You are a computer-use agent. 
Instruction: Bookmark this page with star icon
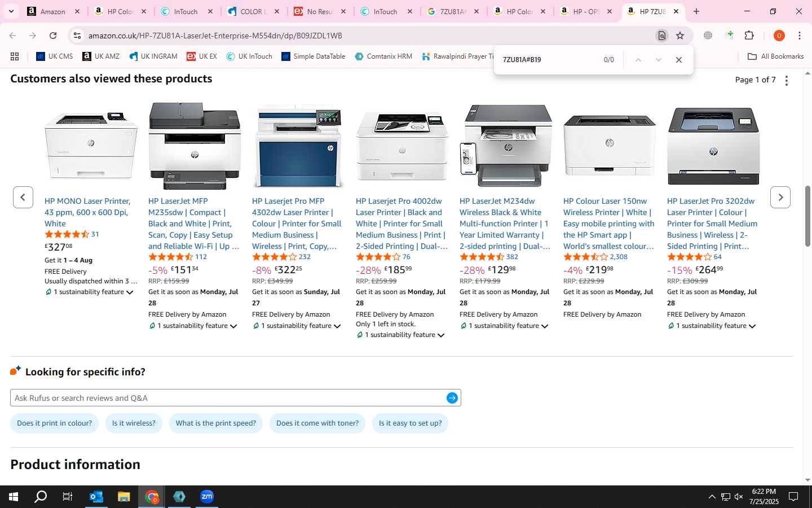(x=680, y=36)
